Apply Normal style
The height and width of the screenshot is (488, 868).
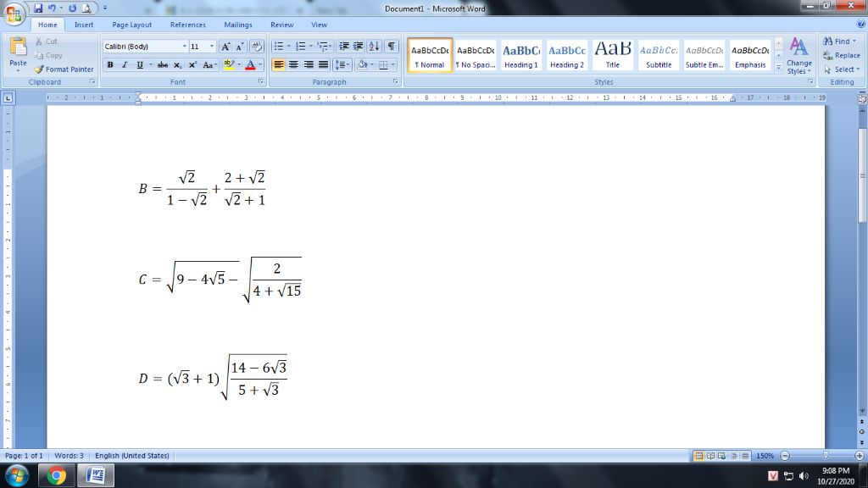[430, 55]
